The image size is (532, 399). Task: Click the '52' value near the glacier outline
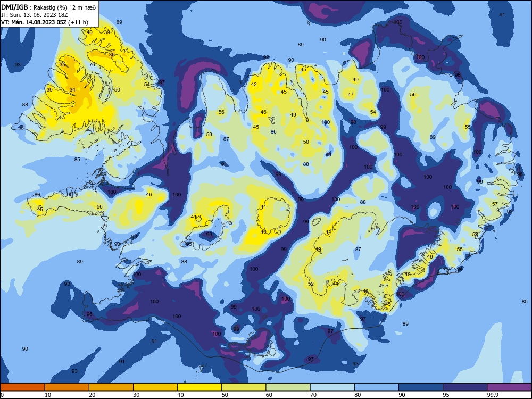tap(311, 284)
